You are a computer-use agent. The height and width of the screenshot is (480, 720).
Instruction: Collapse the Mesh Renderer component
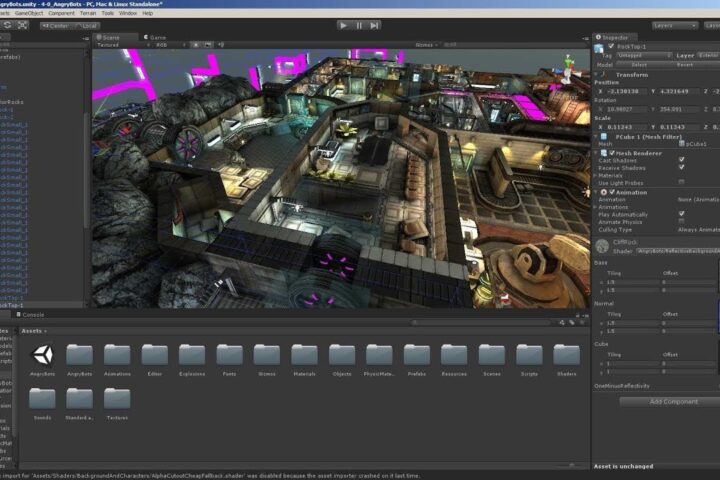click(x=597, y=153)
